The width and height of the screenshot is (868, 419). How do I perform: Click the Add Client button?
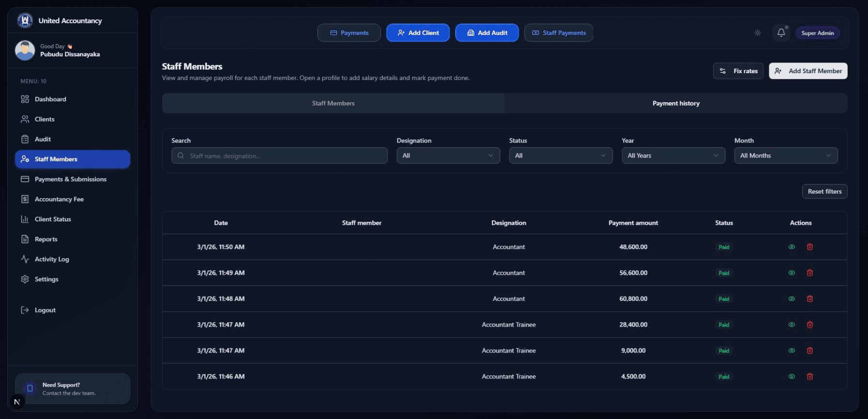pos(418,33)
